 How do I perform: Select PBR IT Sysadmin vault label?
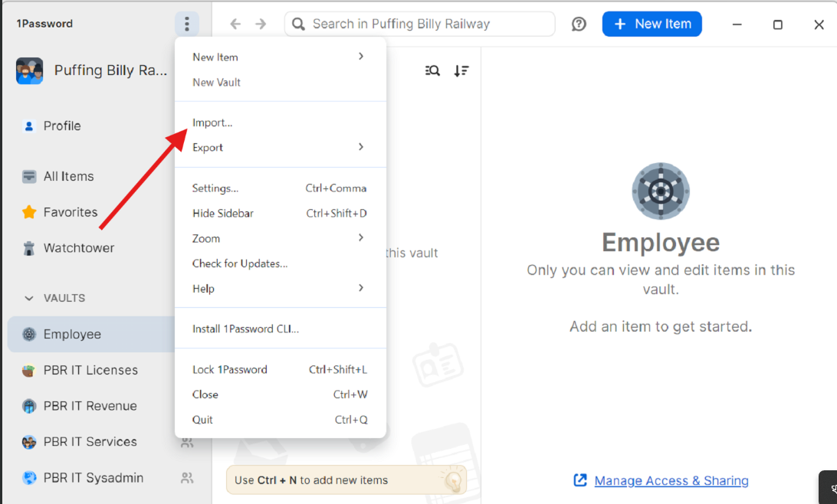point(94,478)
